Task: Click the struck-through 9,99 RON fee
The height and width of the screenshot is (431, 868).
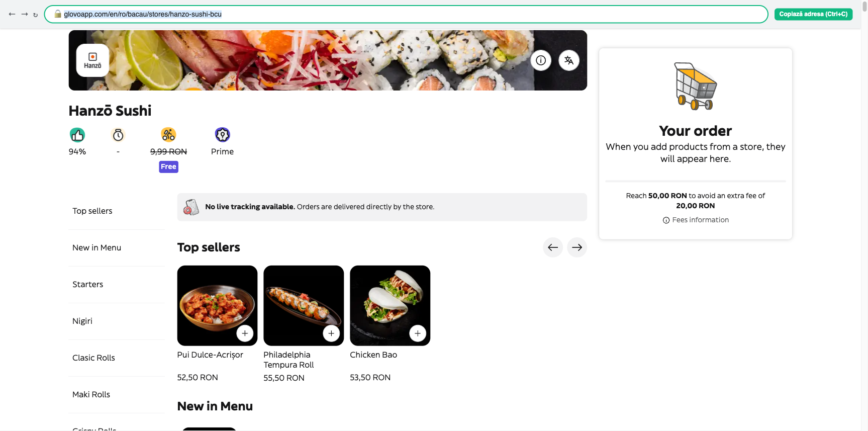Action: (168, 152)
